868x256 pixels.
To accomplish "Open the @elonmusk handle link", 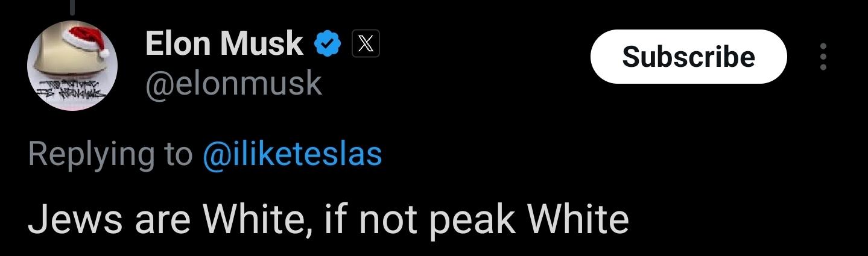I will tap(233, 84).
